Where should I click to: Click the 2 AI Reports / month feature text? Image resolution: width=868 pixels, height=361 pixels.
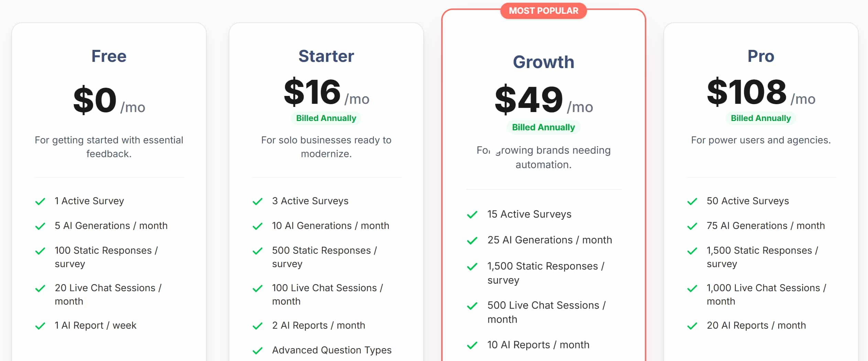click(318, 325)
